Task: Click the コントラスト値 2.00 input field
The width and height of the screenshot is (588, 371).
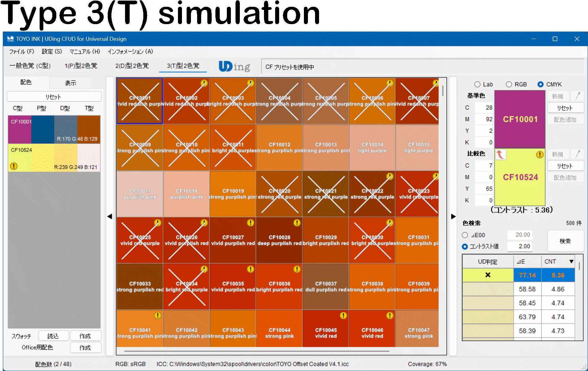Action: tap(520, 246)
